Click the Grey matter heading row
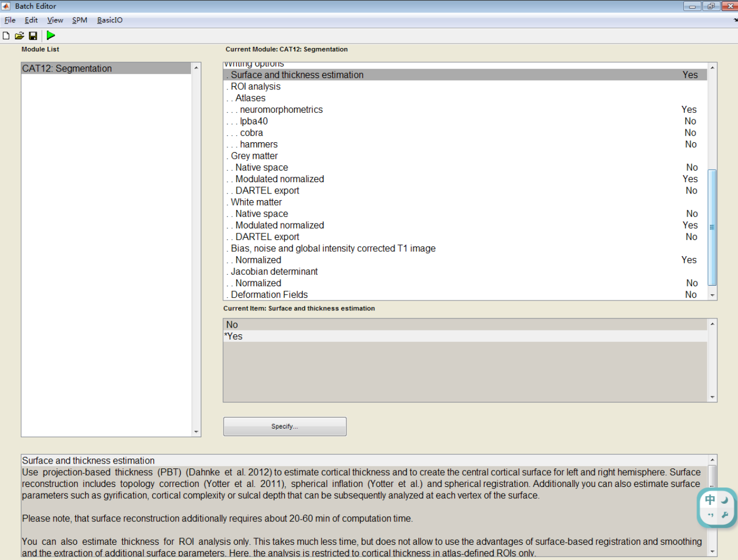The height and width of the screenshot is (560, 738). (465, 156)
